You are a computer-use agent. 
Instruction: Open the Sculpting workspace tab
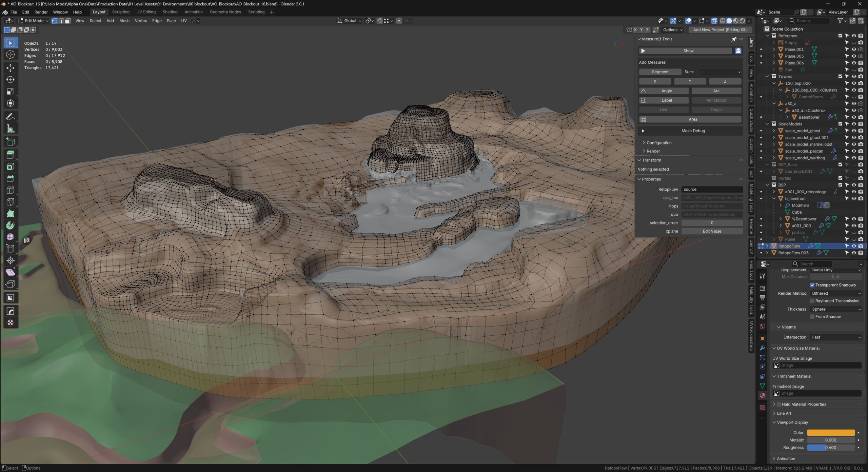(121, 12)
